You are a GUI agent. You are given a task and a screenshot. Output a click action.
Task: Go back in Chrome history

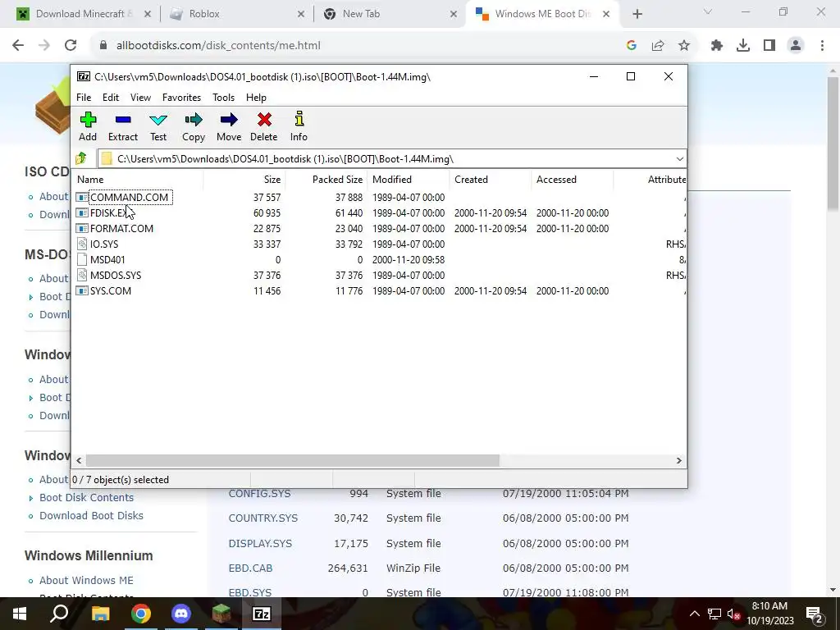click(18, 45)
